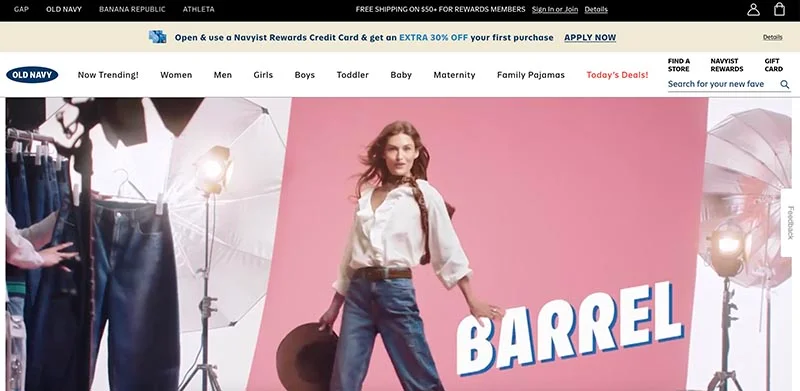Open the Toddler menu

click(353, 75)
